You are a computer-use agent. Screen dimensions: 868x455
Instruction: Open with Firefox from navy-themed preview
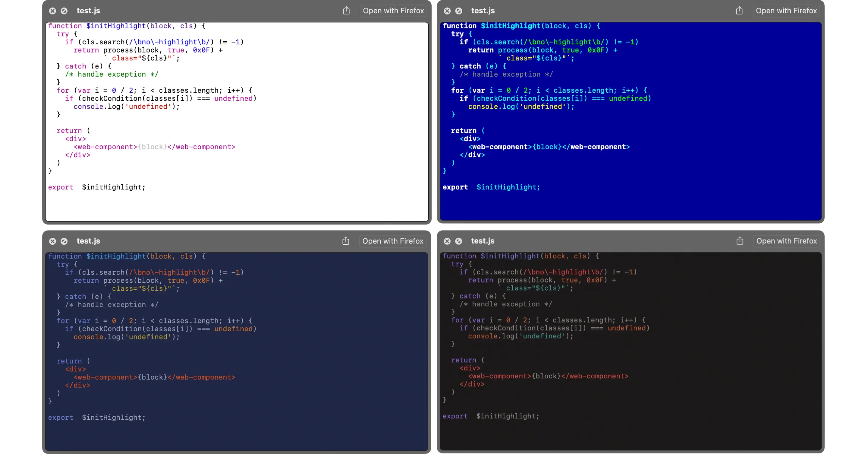point(392,241)
